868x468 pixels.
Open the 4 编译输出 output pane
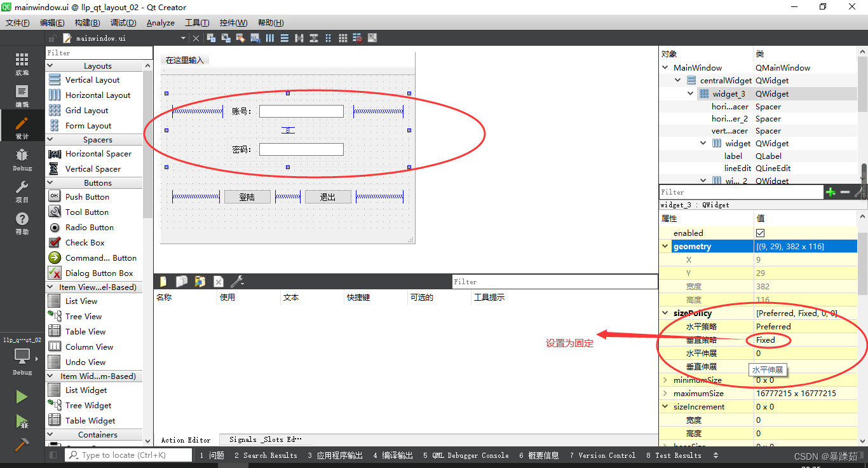pyautogui.click(x=393, y=455)
